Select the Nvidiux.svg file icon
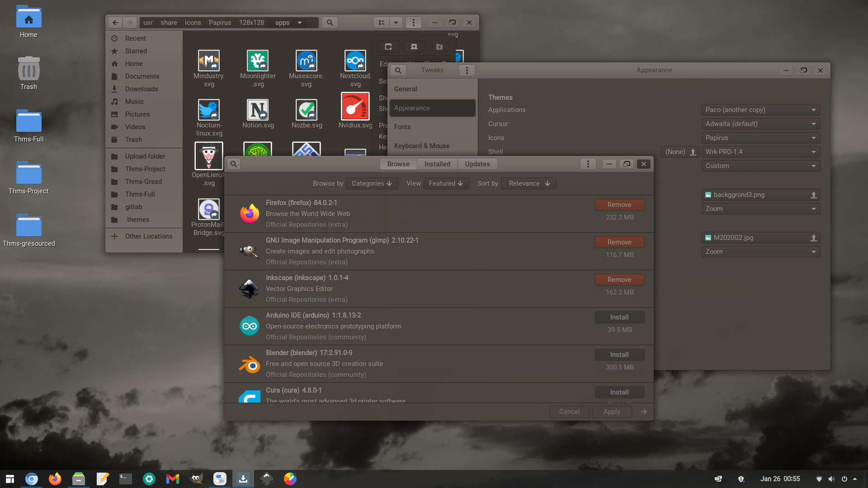868x488 pixels. tap(355, 106)
